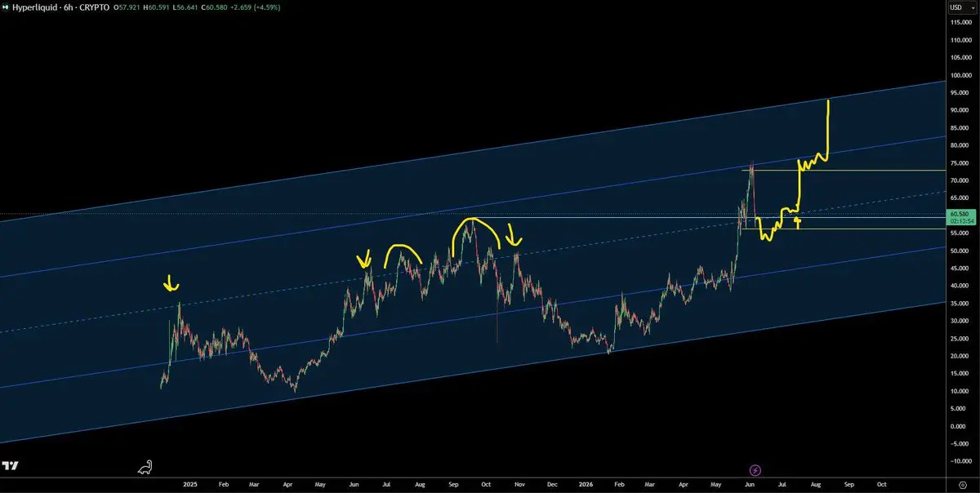
Task: Click the 35.000 price axis label
Action: click(x=959, y=304)
